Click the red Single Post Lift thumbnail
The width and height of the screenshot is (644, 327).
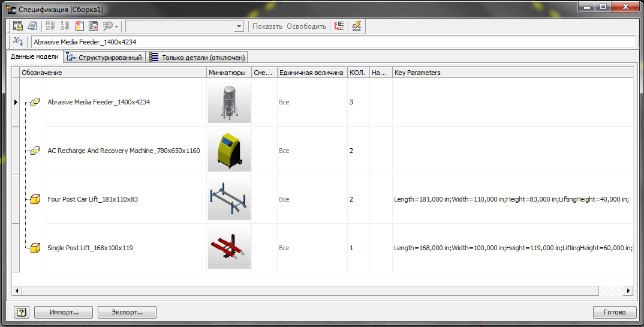(x=229, y=248)
